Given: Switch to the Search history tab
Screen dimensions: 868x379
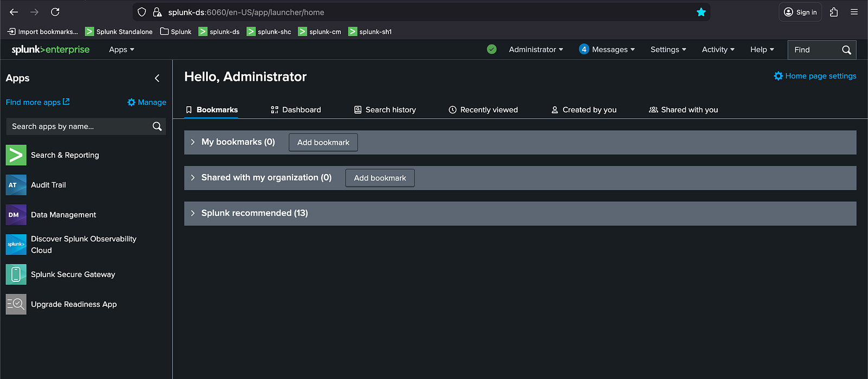Looking at the screenshot, I should tap(385, 110).
